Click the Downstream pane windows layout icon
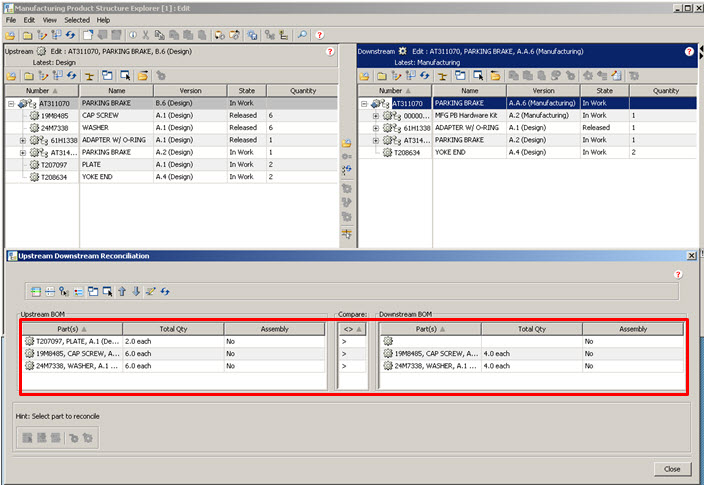Viewport: 704px width, 485px height. (x=460, y=76)
